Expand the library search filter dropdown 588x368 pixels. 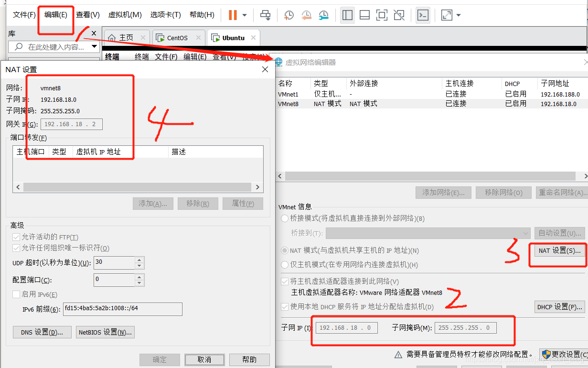tap(94, 46)
